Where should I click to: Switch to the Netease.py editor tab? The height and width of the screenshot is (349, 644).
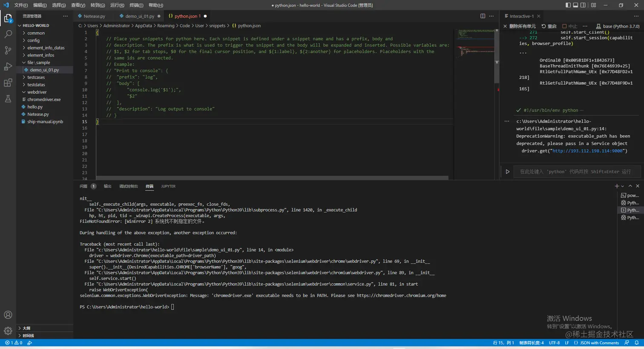[94, 16]
